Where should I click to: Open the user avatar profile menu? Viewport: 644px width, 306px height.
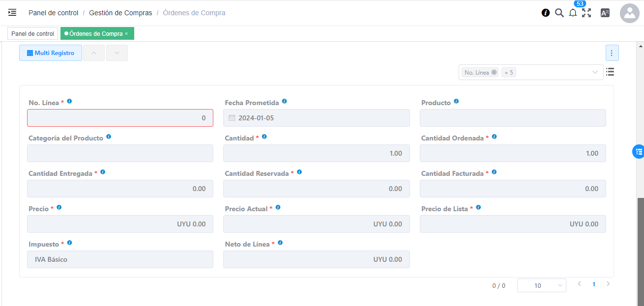(630, 13)
